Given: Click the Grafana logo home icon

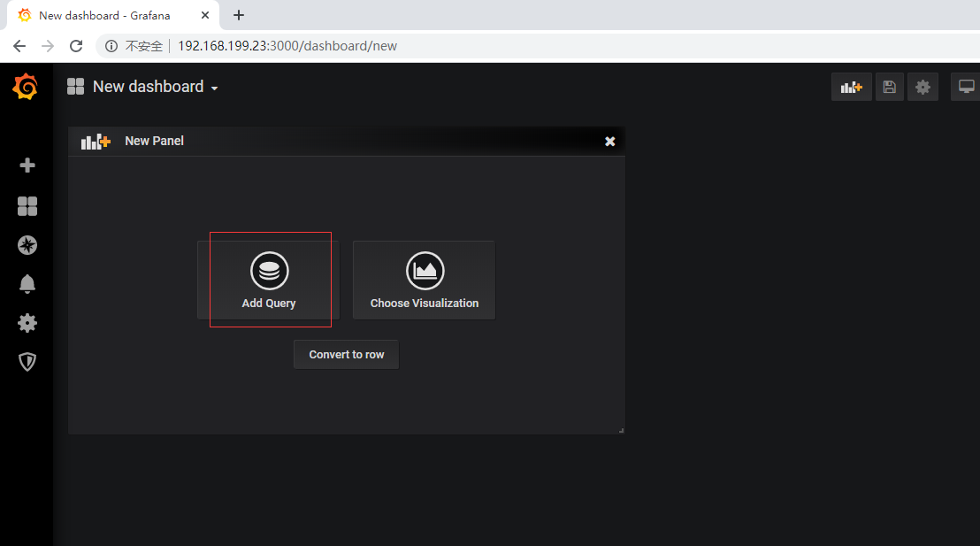Looking at the screenshot, I should [25, 87].
